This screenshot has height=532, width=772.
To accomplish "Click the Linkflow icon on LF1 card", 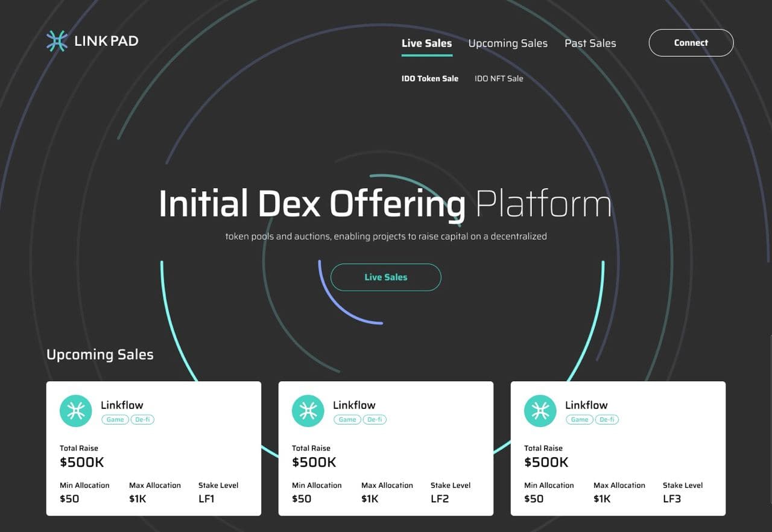I will 75,411.
